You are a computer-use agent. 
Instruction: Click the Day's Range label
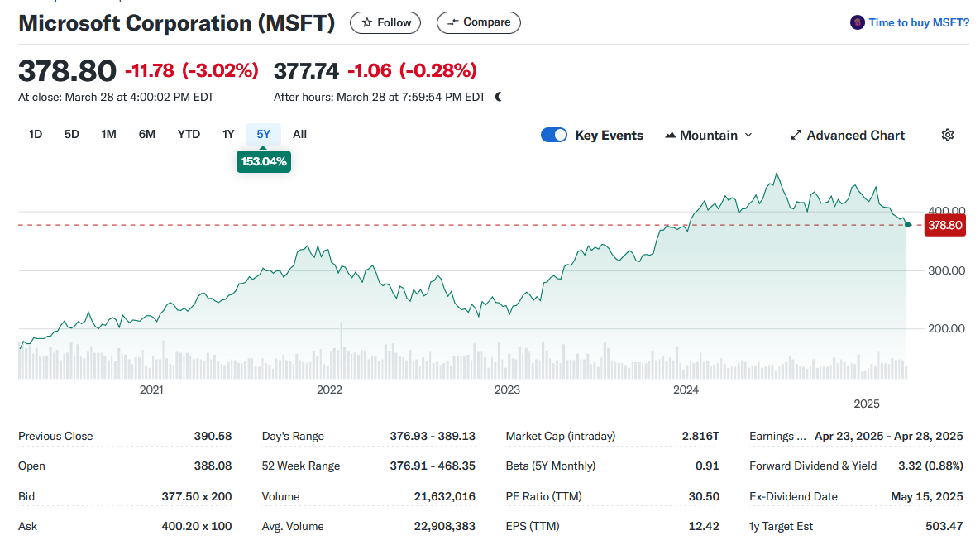(x=293, y=437)
